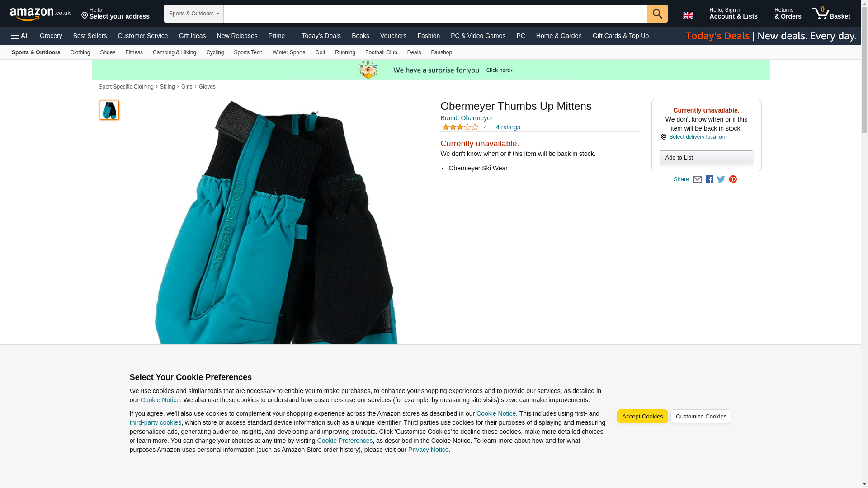Open the Amazon.co.uk home logo
The image size is (868, 488).
pos(40,14)
